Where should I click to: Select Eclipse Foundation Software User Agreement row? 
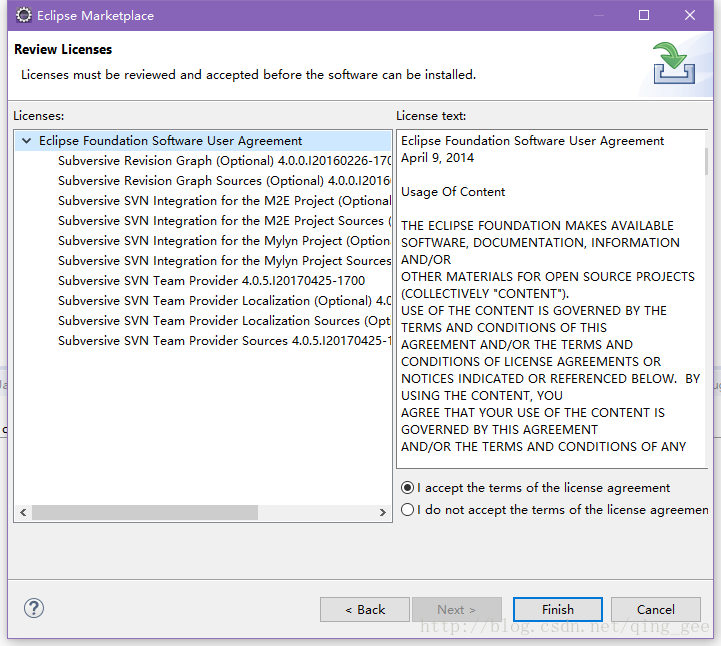pyautogui.click(x=203, y=141)
